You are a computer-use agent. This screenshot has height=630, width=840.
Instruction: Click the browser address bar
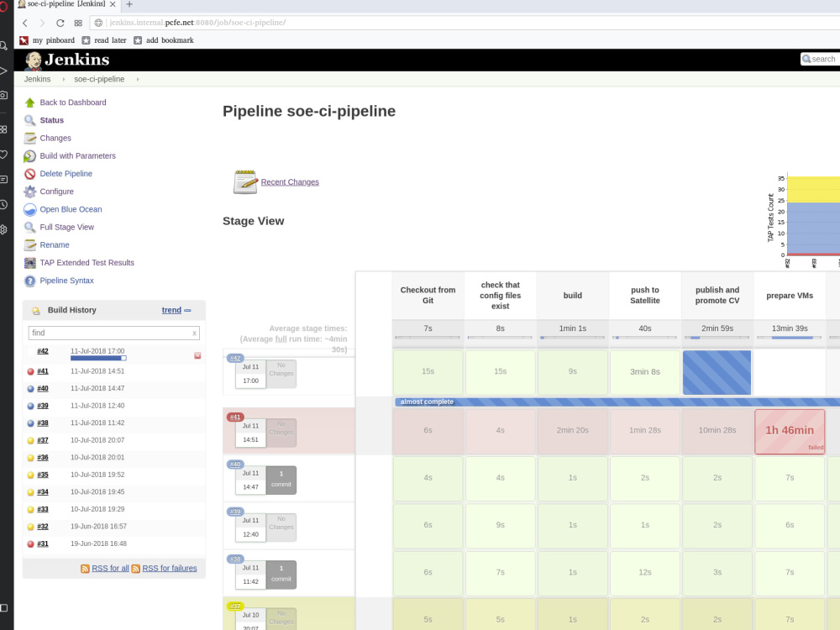point(465,23)
